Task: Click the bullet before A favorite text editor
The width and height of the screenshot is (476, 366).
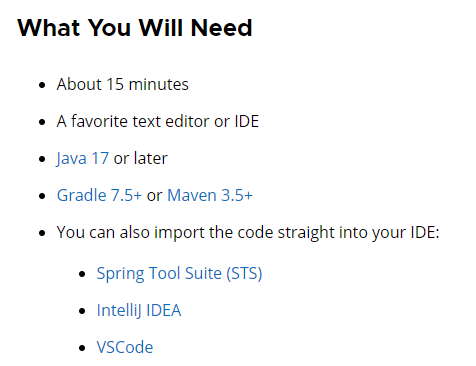Action: (42, 122)
